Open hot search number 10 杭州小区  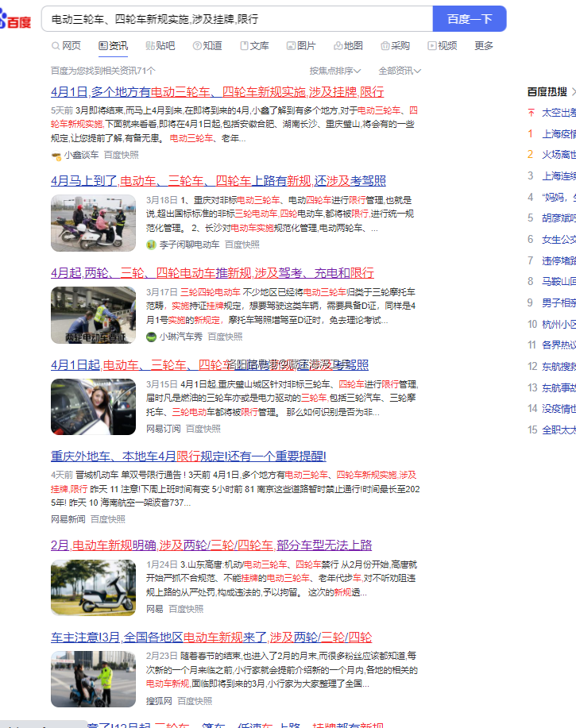(559, 324)
